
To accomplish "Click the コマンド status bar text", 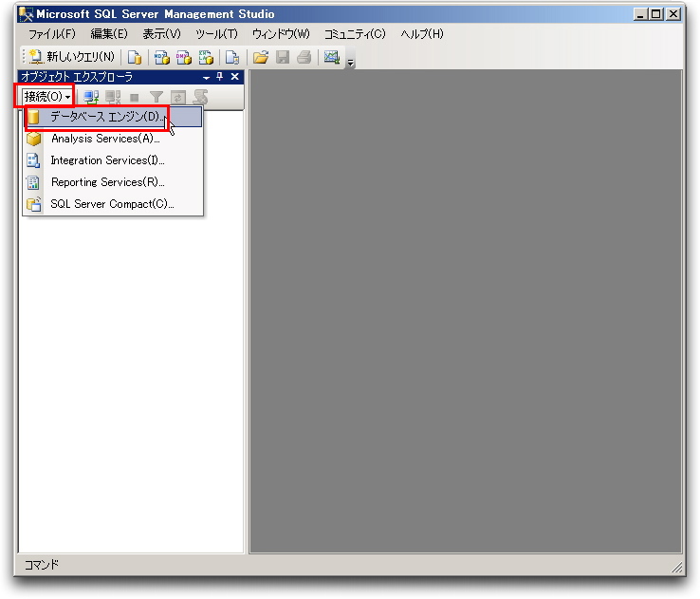I will tap(42, 565).
